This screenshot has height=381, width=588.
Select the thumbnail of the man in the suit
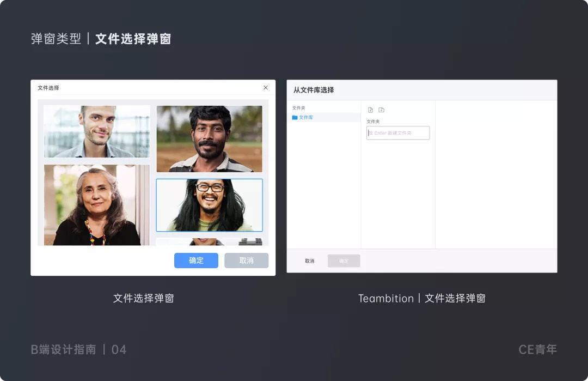click(96, 131)
